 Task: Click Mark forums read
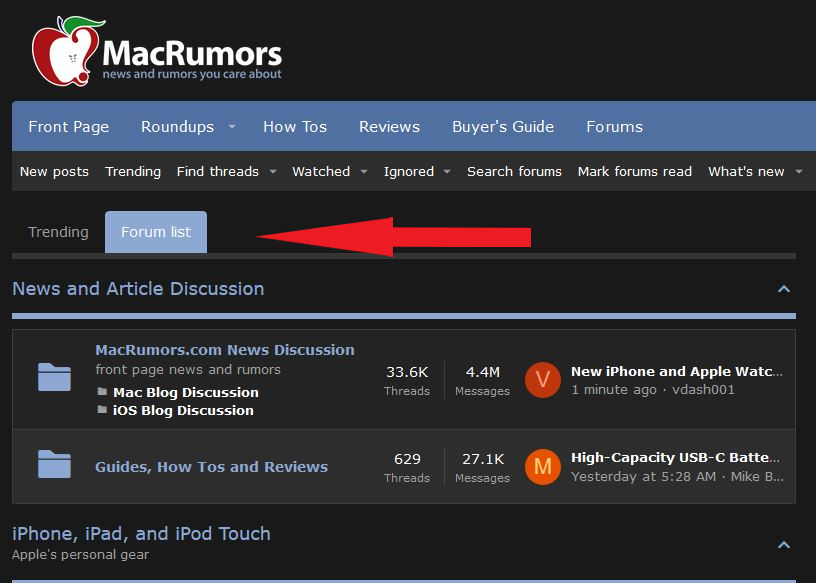[x=634, y=171]
